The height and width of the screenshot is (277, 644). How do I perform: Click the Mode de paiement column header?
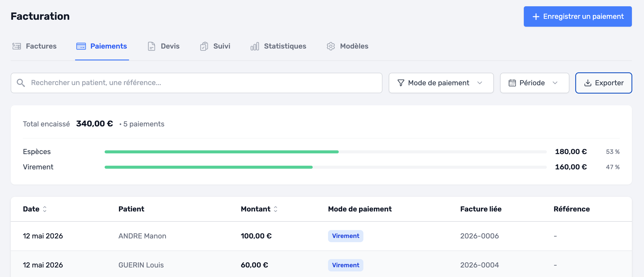360,209
